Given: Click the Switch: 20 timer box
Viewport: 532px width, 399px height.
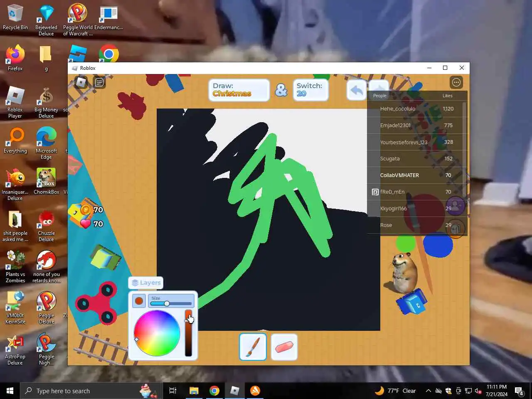Looking at the screenshot, I should 310,90.
